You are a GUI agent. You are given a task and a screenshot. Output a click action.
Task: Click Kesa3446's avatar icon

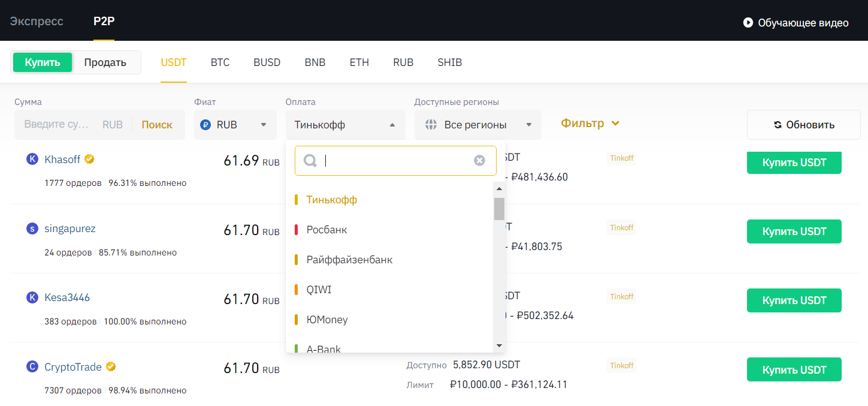point(32,297)
